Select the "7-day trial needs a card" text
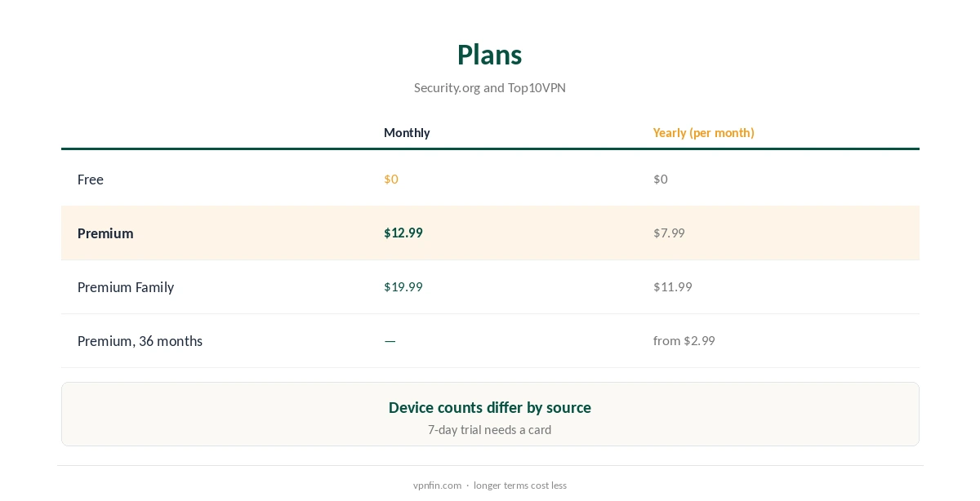980x501 pixels. 489,429
